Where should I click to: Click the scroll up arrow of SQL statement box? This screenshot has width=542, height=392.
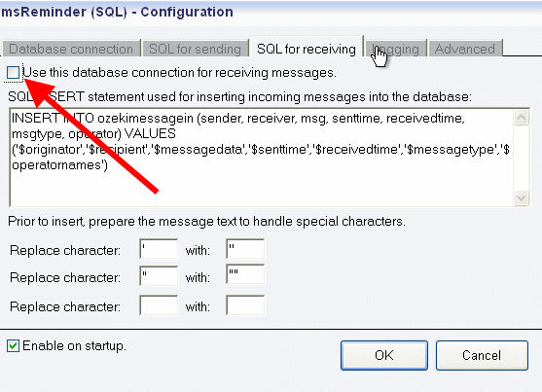522,118
